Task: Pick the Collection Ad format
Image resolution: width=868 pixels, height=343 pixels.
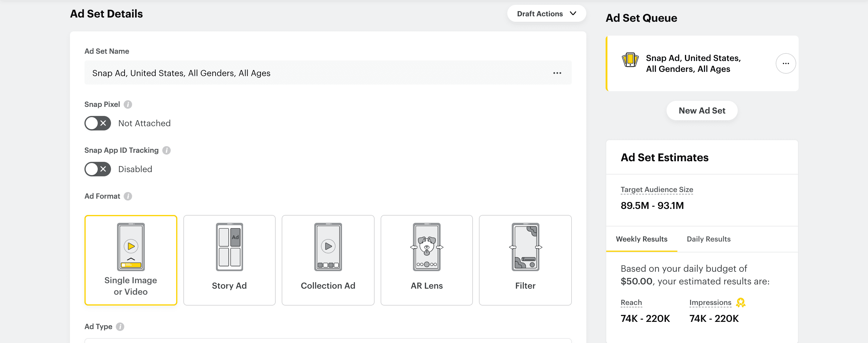Action: pos(328,260)
